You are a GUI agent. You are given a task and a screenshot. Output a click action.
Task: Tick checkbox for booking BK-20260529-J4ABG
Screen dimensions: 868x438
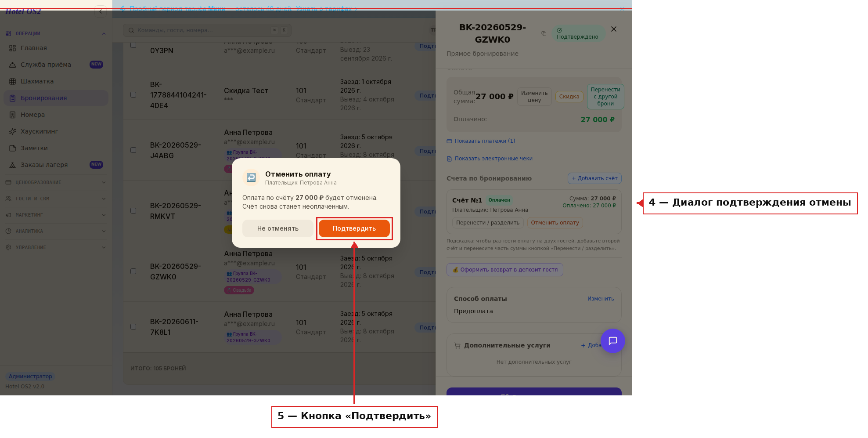[133, 150]
